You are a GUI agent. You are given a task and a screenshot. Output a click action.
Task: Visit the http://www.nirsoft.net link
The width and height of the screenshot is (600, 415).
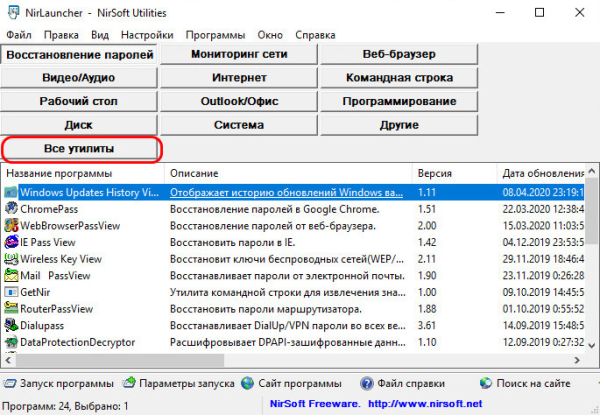[423, 406]
